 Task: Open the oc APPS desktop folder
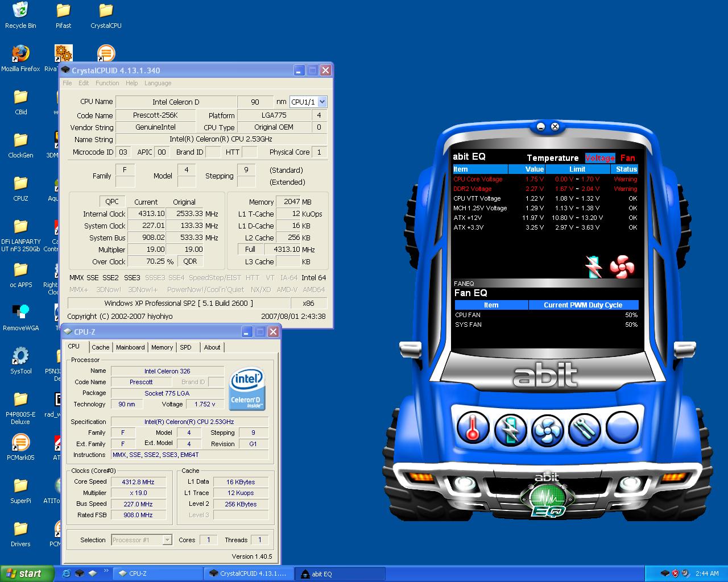pyautogui.click(x=20, y=275)
